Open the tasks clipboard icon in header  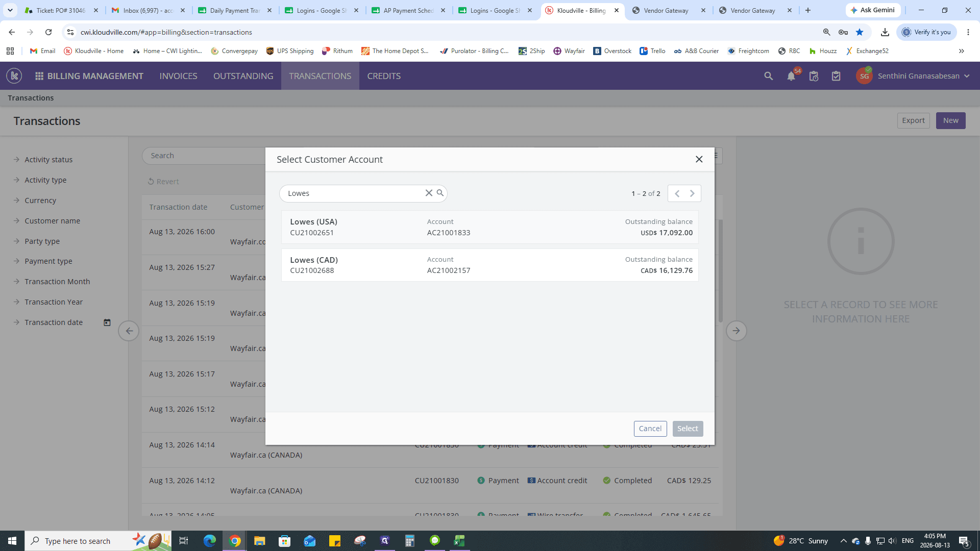836,76
